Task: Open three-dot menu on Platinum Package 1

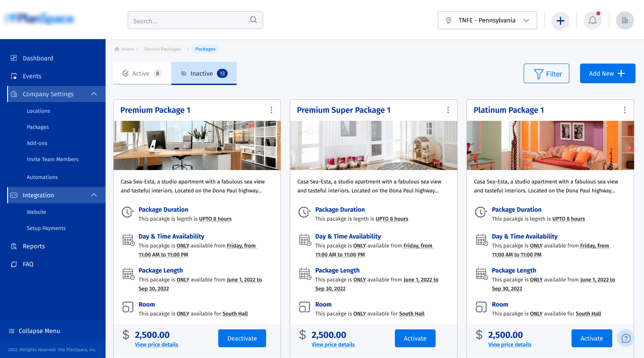Action: click(625, 110)
